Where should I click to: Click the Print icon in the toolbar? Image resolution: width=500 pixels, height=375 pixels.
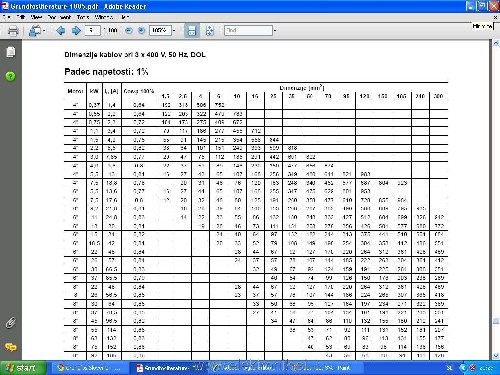click(13, 31)
